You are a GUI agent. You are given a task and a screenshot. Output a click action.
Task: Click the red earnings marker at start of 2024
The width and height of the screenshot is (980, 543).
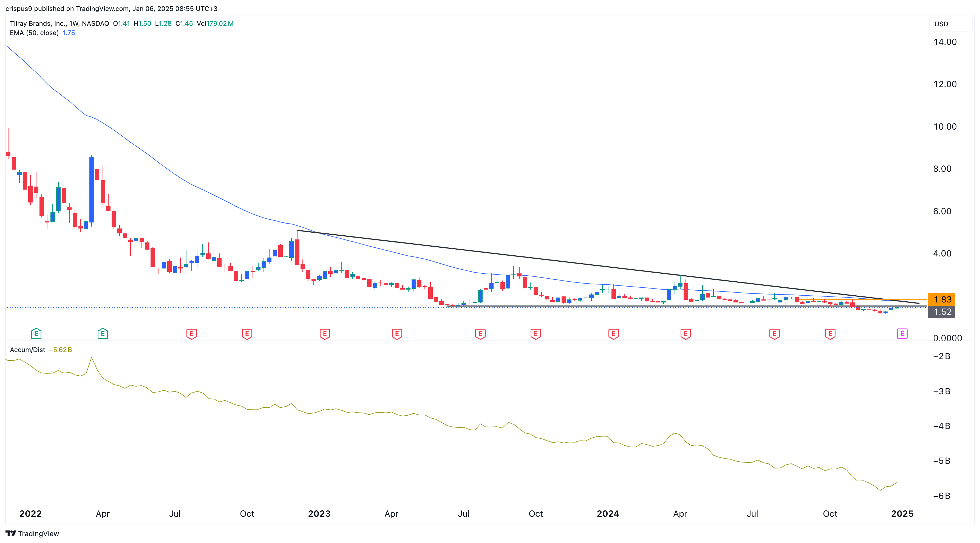(614, 334)
